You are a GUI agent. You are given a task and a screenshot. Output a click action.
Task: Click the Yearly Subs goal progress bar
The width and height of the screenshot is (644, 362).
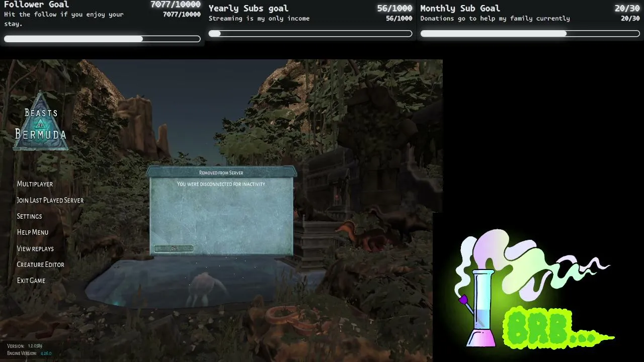pos(310,34)
